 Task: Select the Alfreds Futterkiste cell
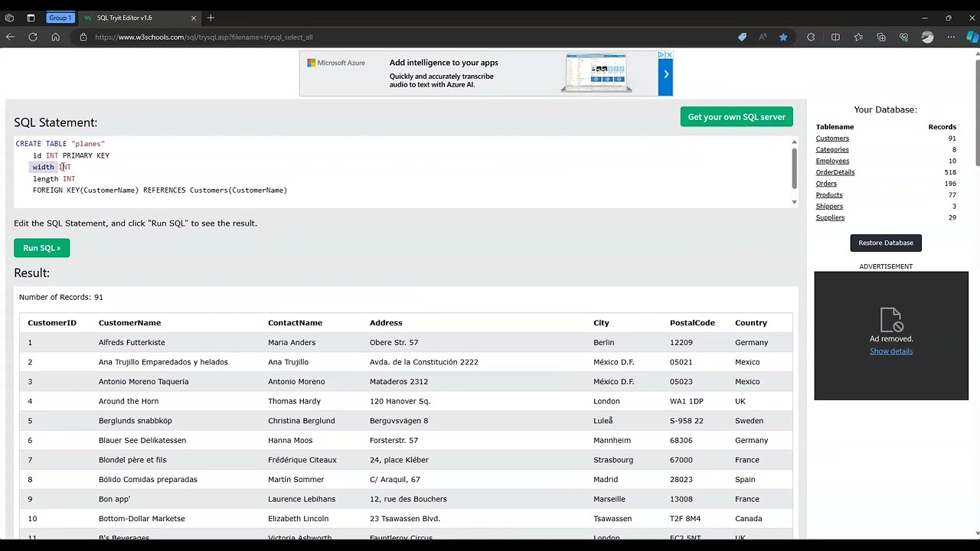(132, 343)
